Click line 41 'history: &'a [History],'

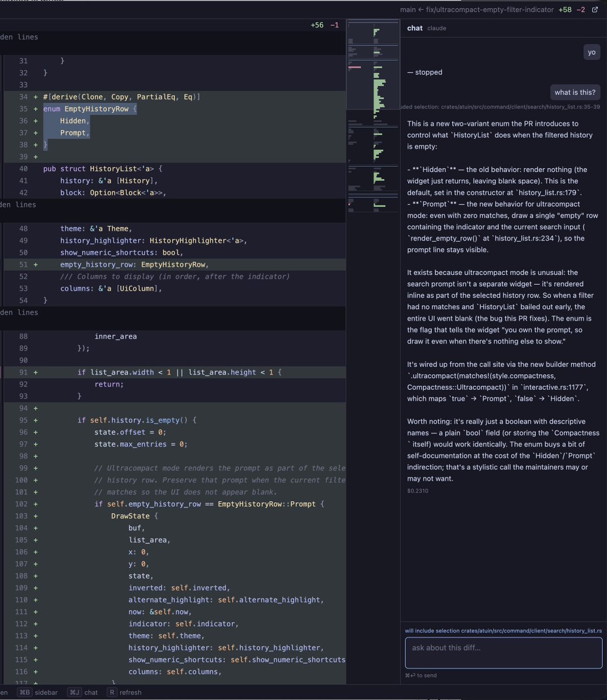(x=109, y=181)
